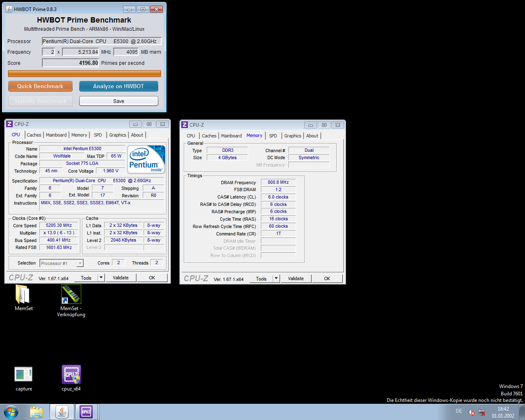Click the orange benchmark progress bar
This screenshot has width=525, height=420.
(84, 73)
